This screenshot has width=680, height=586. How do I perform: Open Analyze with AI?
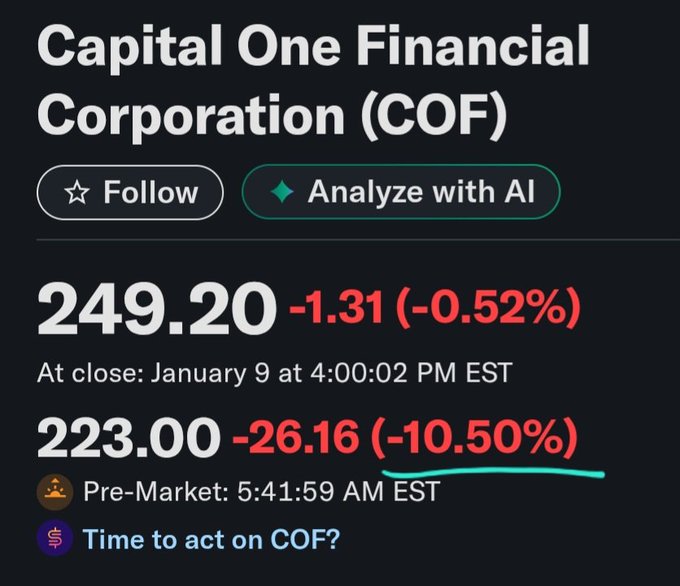point(400,192)
